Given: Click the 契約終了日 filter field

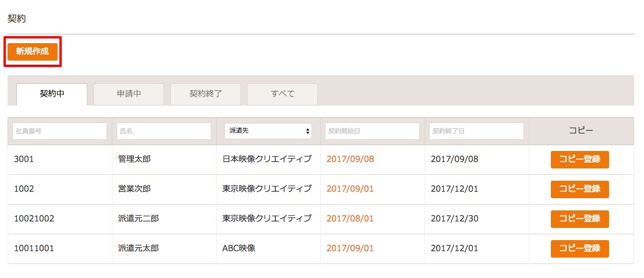Looking at the screenshot, I should click(477, 131).
